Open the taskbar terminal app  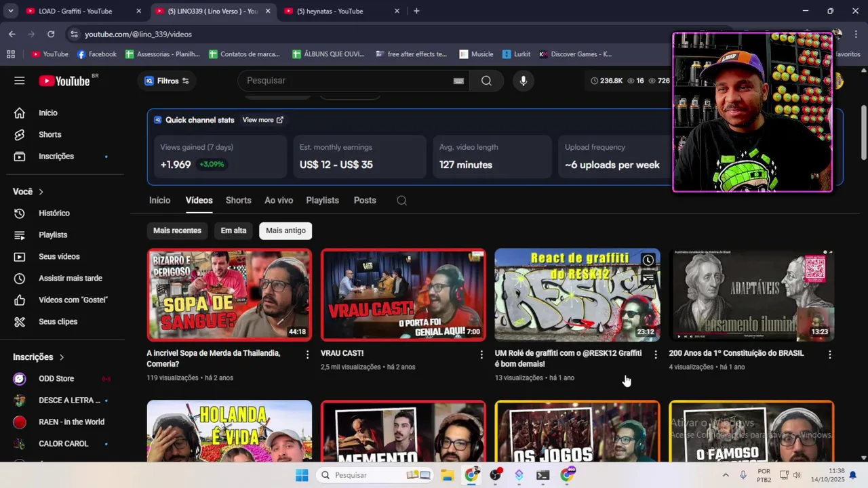(x=542, y=475)
